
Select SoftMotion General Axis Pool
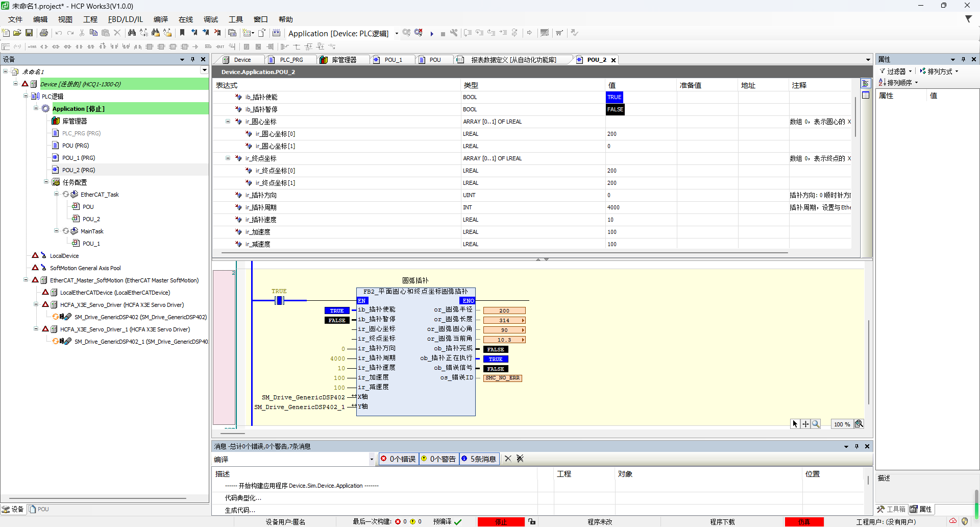tap(85, 268)
